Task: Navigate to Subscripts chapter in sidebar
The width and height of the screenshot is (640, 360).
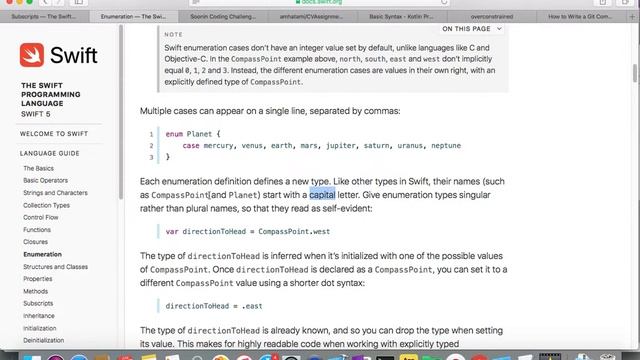Action: pyautogui.click(x=38, y=304)
